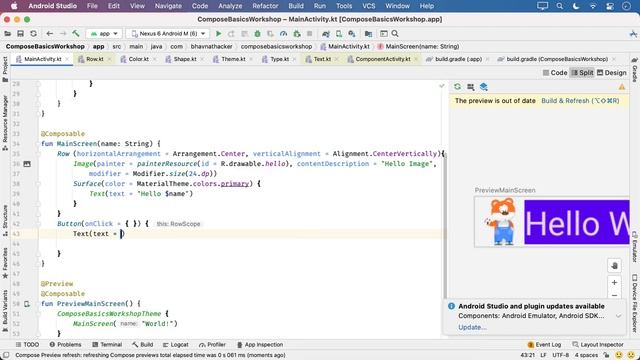Viewport: 640px width, 360px height.
Task: Toggle the Gradle tool window
Action: pos(635,70)
